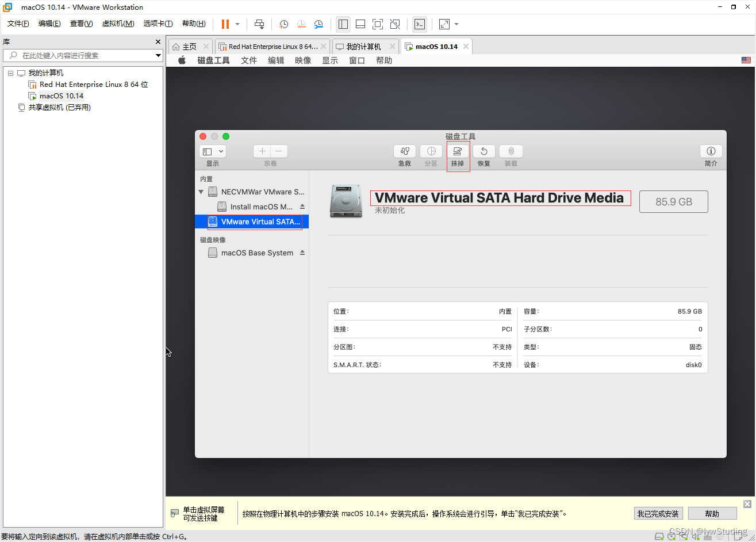Open the 帮助(H) menu in VMware
756x542 pixels.
click(x=194, y=24)
